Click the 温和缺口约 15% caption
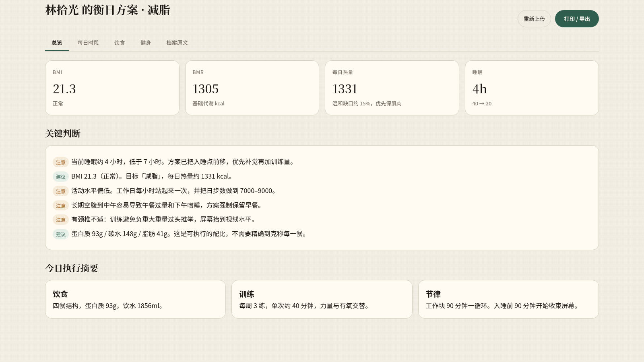 tap(367, 103)
